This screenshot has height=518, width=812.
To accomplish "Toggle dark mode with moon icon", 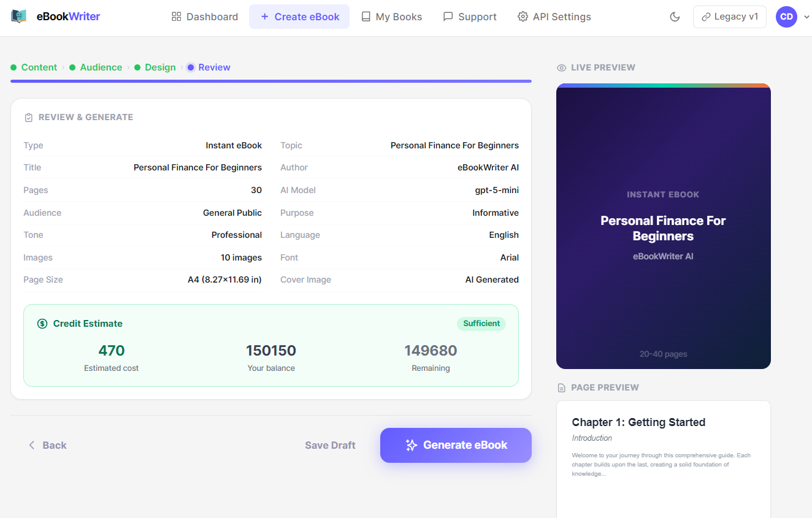I will coord(675,17).
